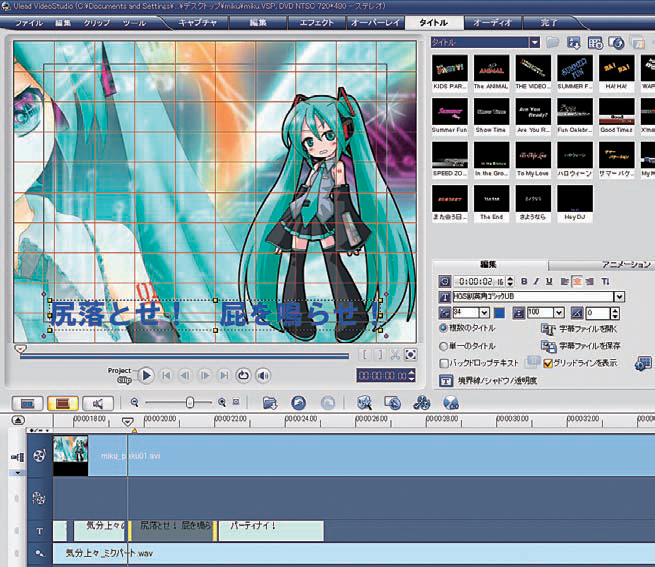This screenshot has height=567, width=655.
Task: Select the 気分上々_ミクパート.wav audio clip
Action: [354, 553]
